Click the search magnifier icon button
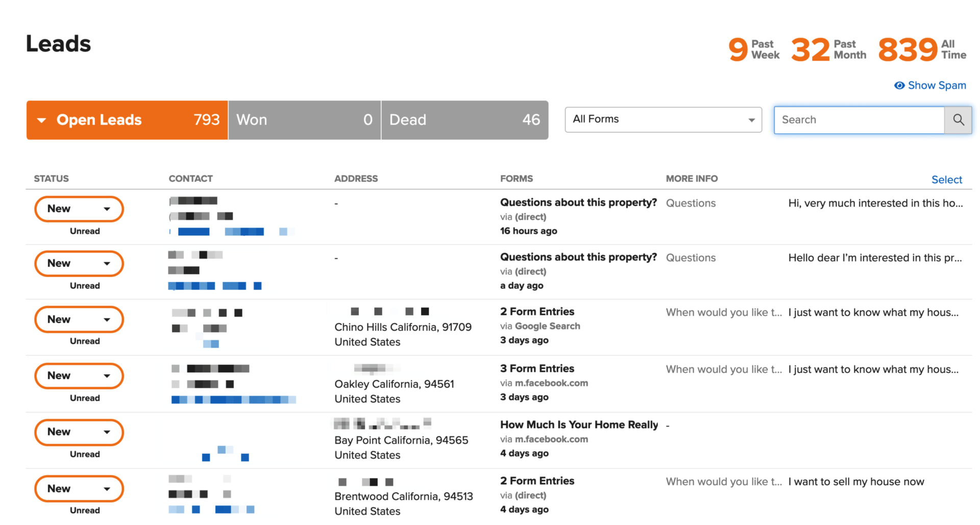The image size is (980, 525). coord(958,120)
